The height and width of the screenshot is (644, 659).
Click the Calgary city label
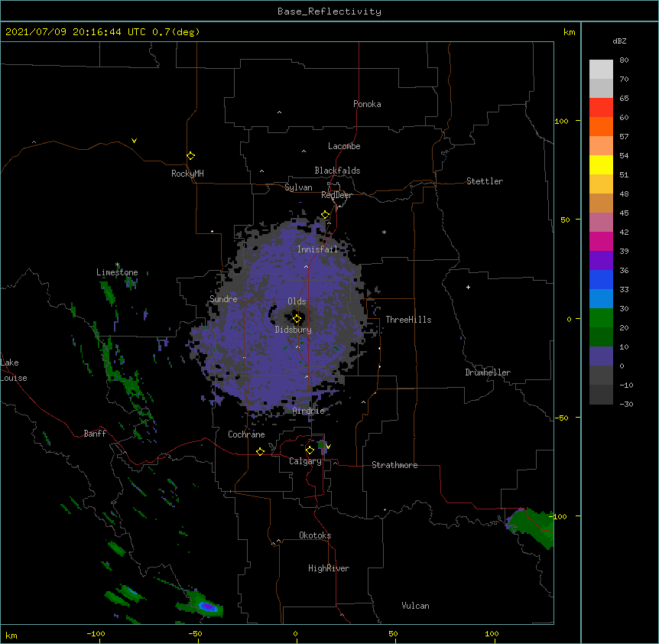[305, 461]
